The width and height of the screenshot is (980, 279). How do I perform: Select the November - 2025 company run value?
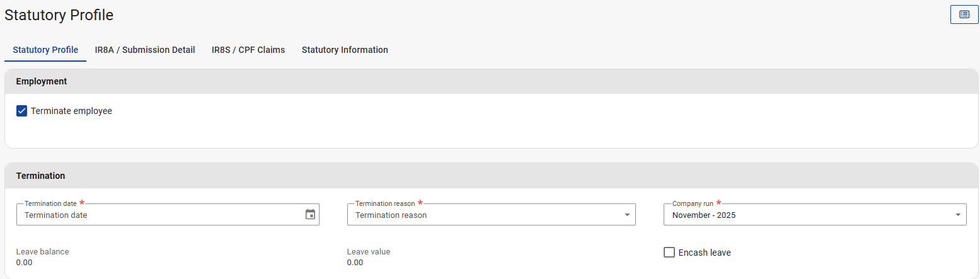tap(704, 215)
